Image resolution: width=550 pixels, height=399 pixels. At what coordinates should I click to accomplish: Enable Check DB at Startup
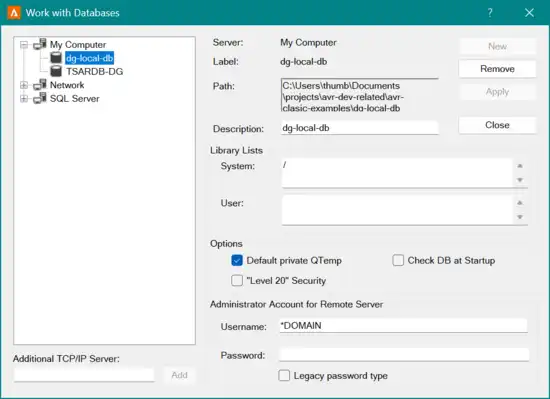click(x=398, y=261)
